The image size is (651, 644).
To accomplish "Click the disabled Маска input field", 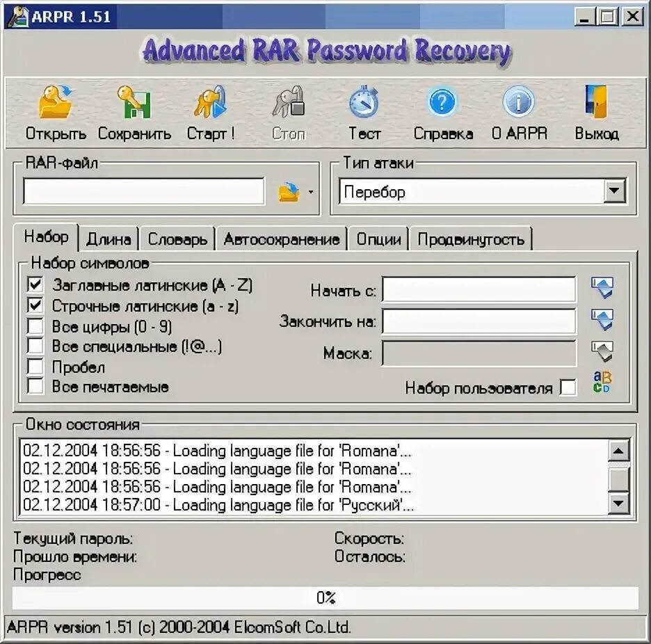I will 479,353.
